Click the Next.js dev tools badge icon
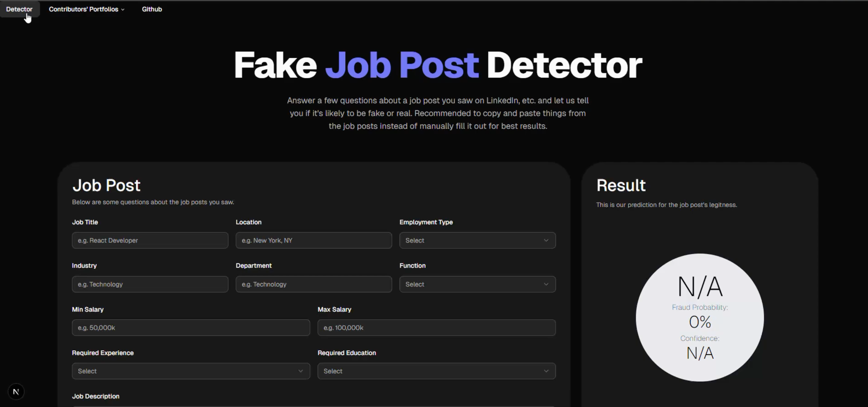The width and height of the screenshot is (868, 407). click(x=16, y=391)
